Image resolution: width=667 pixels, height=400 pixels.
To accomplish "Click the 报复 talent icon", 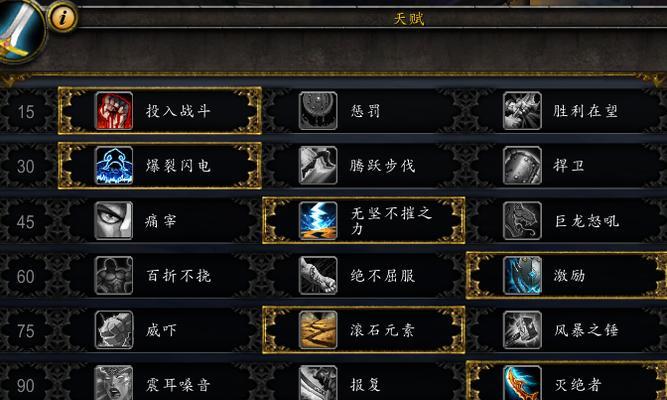I will (x=318, y=383).
